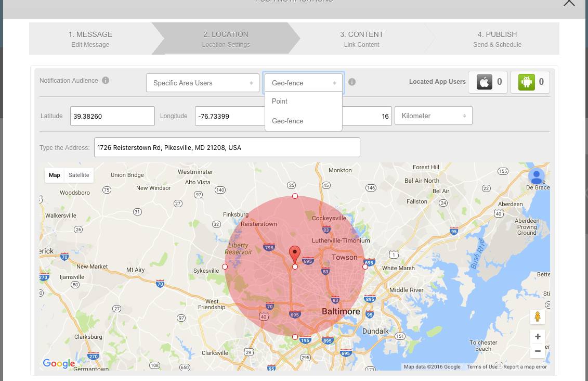Go to the 3. Content step tab
588x381 pixels.
click(x=361, y=39)
